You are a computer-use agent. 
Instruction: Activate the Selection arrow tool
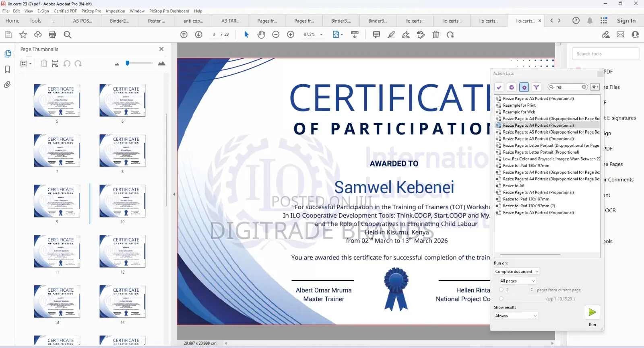click(x=246, y=35)
